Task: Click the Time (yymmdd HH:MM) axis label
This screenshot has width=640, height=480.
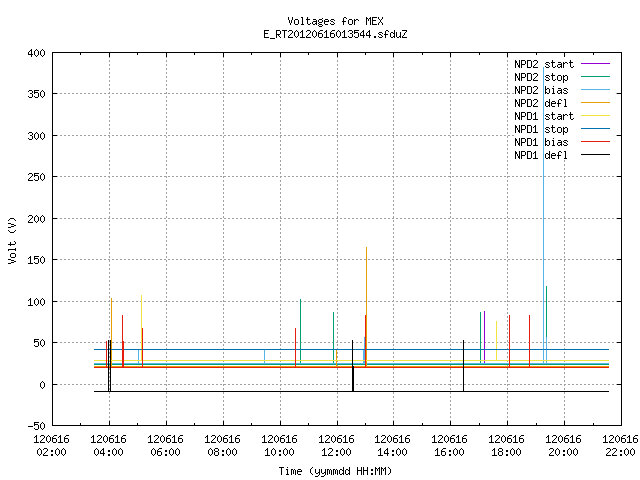Action: (335, 471)
